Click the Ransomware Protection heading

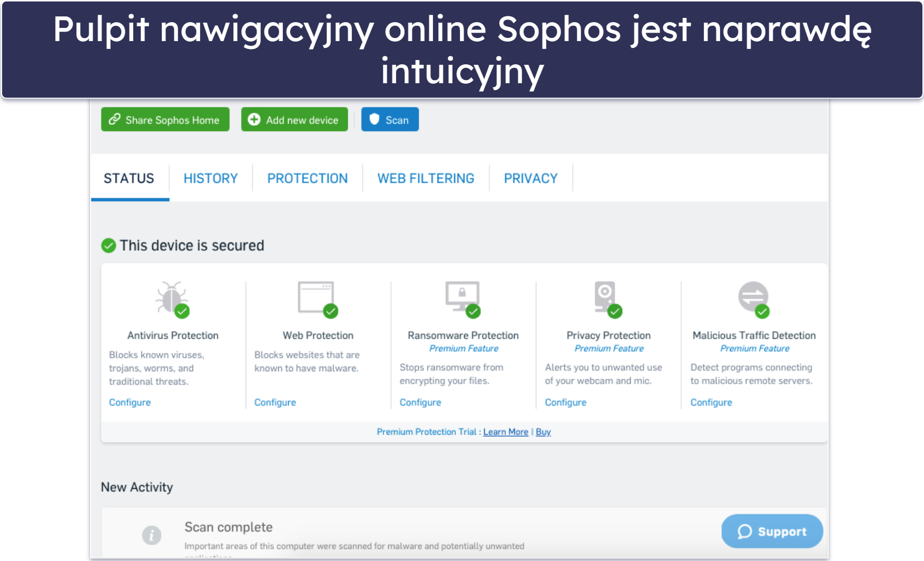point(463,336)
